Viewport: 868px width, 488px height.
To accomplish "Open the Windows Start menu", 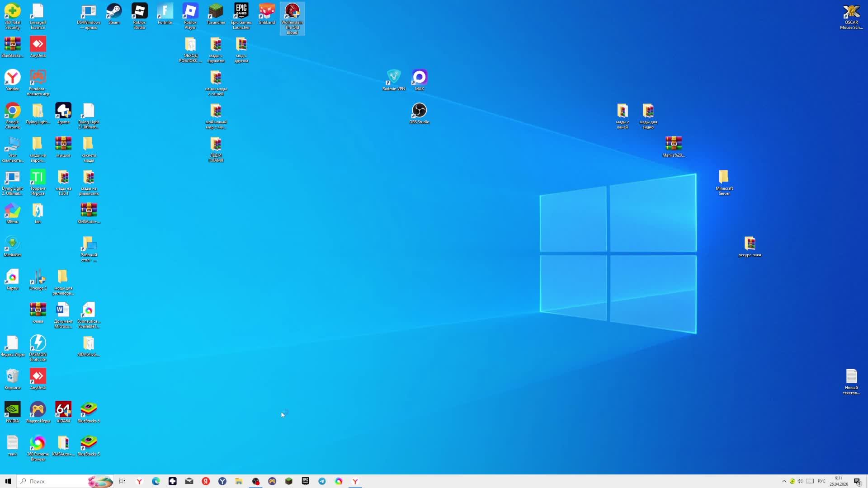I will point(8,481).
